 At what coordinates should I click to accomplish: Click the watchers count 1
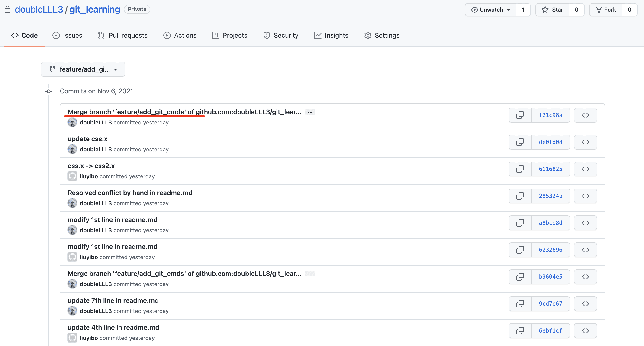[523, 10]
